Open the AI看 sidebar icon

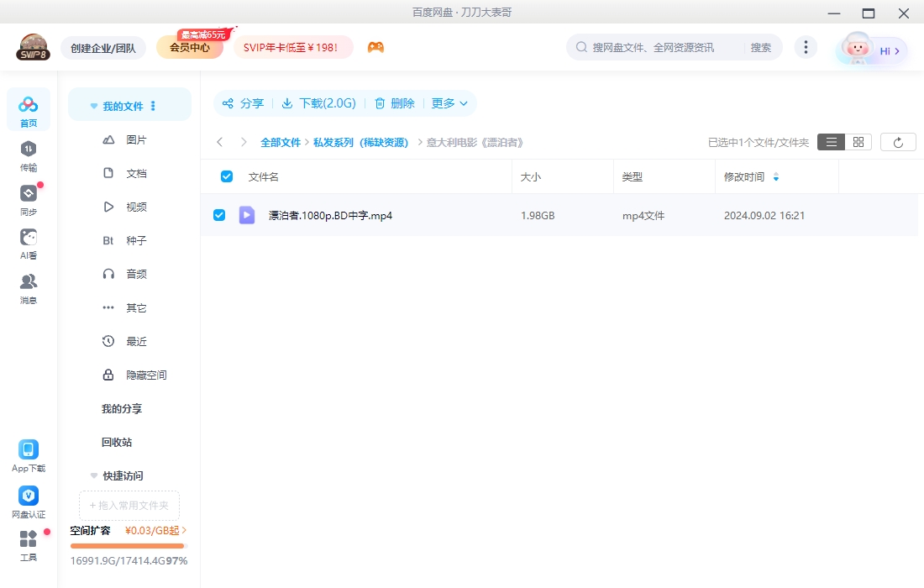[29, 238]
